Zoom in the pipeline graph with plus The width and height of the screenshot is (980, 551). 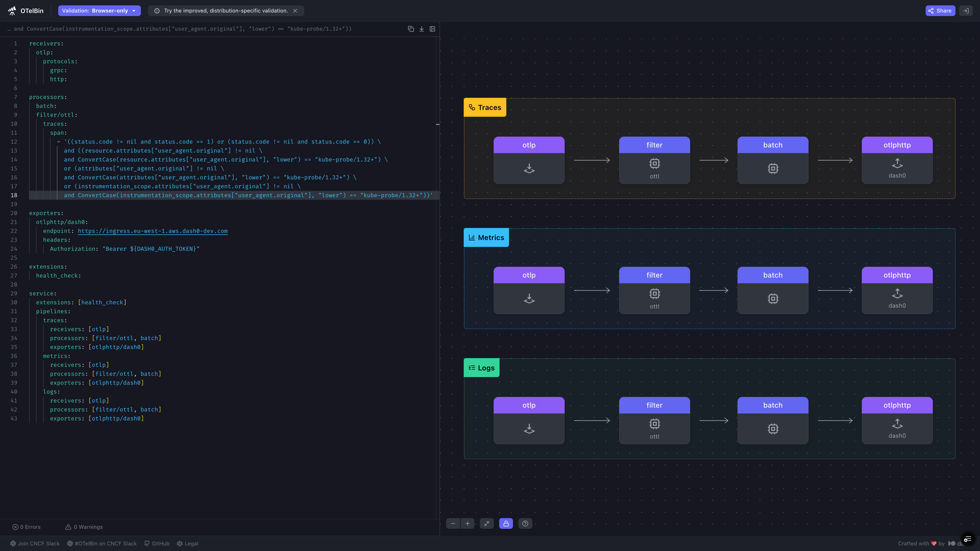click(x=468, y=524)
